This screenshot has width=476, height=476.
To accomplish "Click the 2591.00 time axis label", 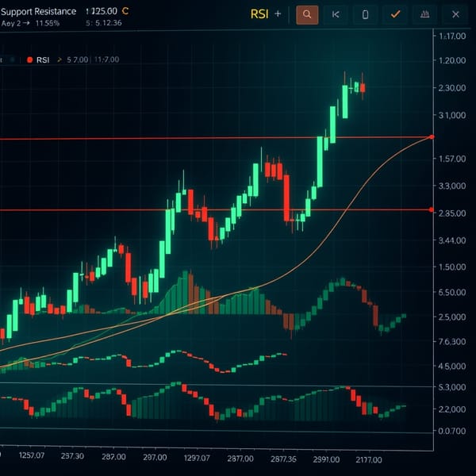I will 326,459.
